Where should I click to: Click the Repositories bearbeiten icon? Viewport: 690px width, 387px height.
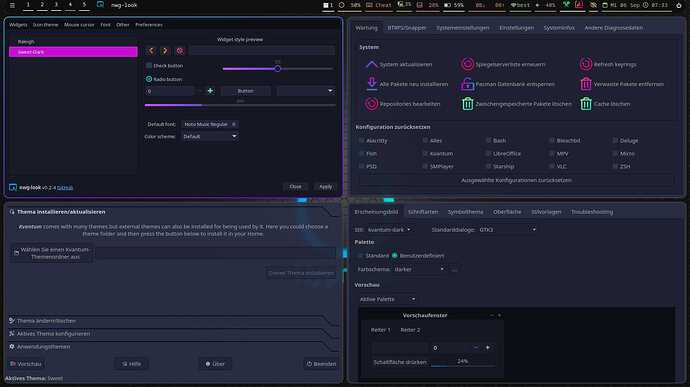[x=371, y=104]
